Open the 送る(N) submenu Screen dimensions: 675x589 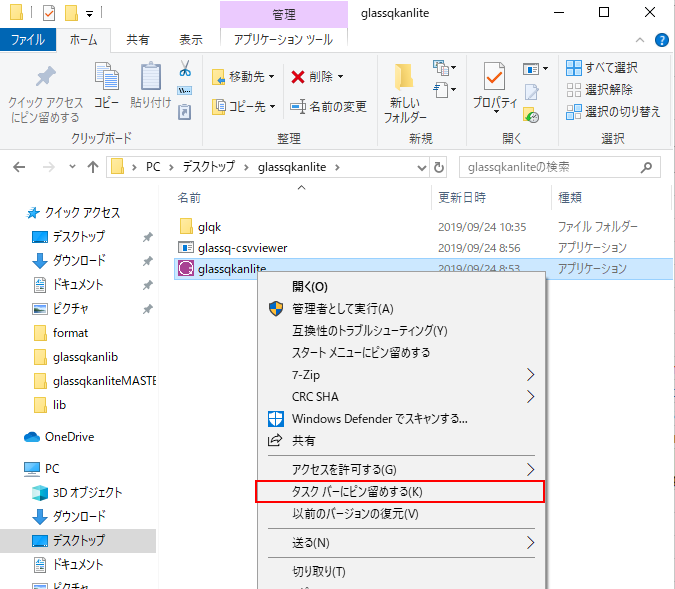pos(402,543)
